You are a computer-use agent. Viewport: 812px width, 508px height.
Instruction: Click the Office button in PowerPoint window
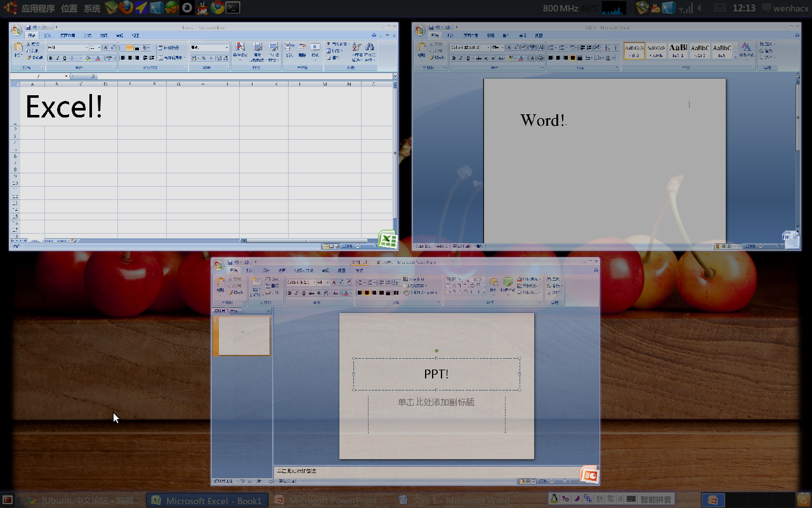tap(218, 265)
